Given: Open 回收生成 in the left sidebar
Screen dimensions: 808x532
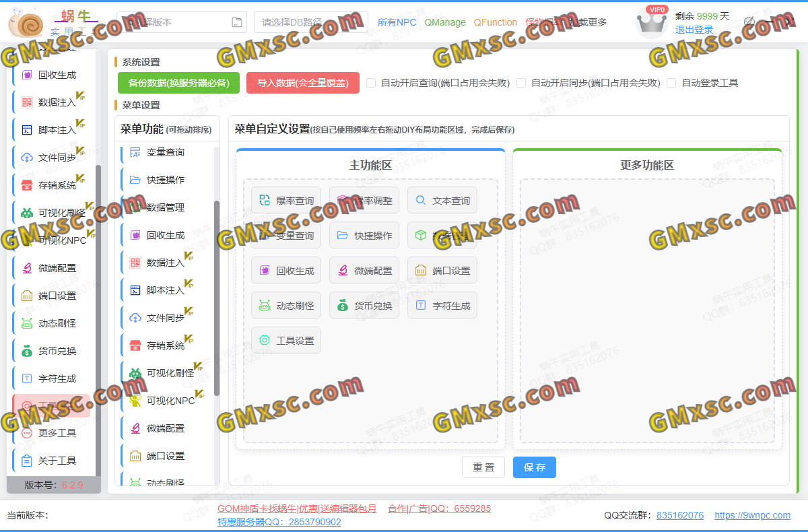Looking at the screenshot, I should (x=51, y=75).
